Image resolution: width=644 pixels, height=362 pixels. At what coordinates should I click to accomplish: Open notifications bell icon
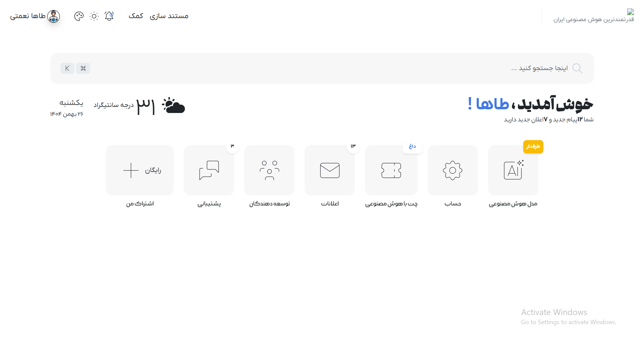point(109,16)
